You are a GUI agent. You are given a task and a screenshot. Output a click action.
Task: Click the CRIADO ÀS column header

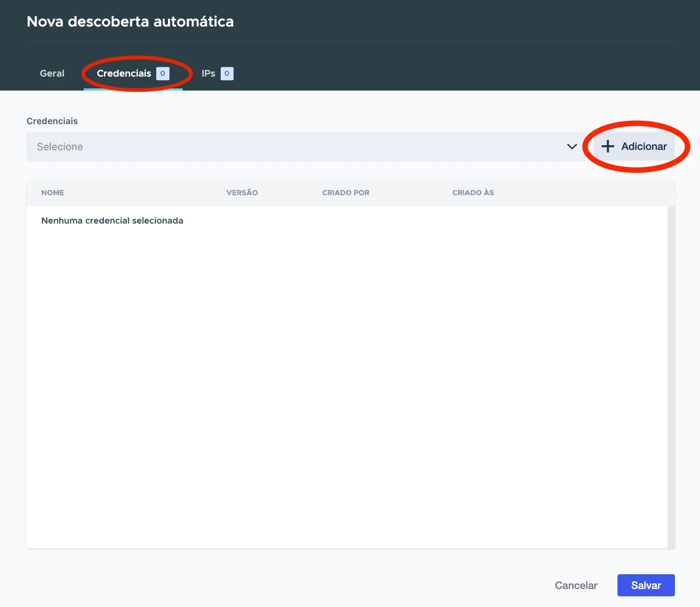coord(473,193)
